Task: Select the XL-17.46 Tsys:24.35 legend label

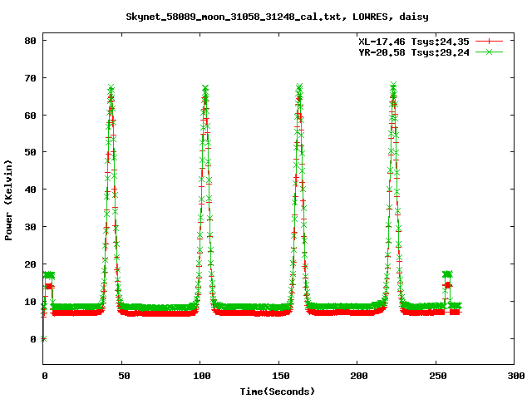Action: [414, 42]
